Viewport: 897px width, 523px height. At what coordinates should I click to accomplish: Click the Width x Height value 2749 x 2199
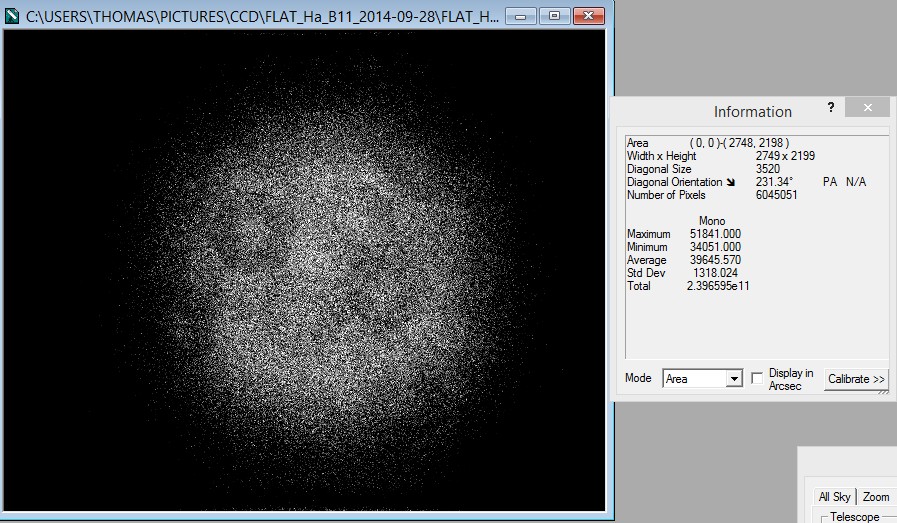pyautogui.click(x=785, y=156)
